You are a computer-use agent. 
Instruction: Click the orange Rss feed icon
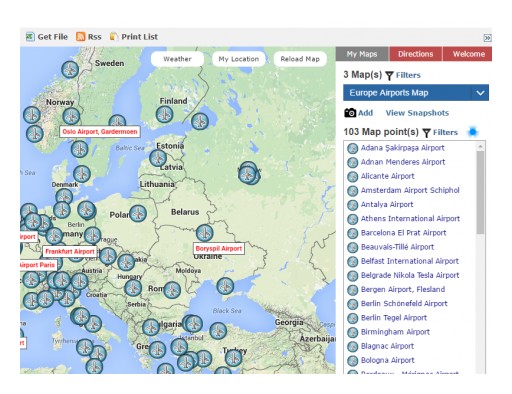(x=80, y=36)
